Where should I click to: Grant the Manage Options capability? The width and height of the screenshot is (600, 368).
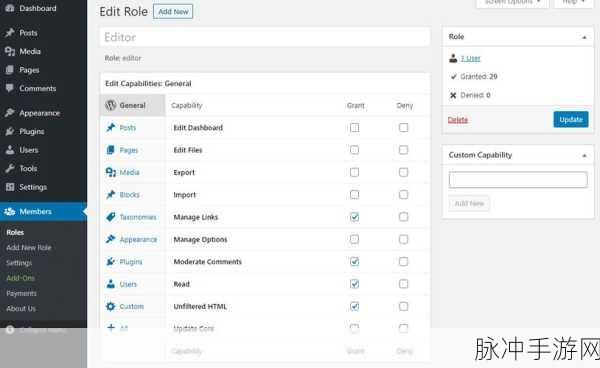click(355, 239)
